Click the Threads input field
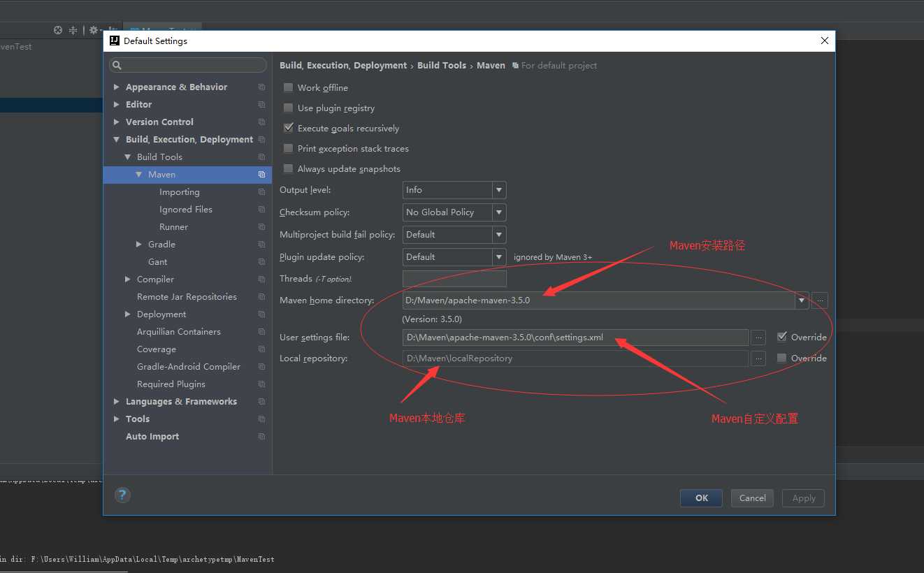 (x=454, y=279)
